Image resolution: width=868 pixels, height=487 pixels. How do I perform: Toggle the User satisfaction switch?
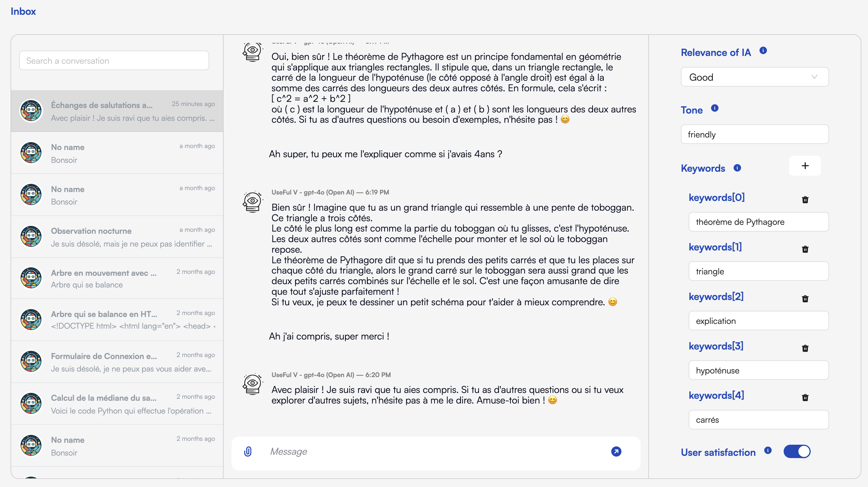pyautogui.click(x=797, y=451)
